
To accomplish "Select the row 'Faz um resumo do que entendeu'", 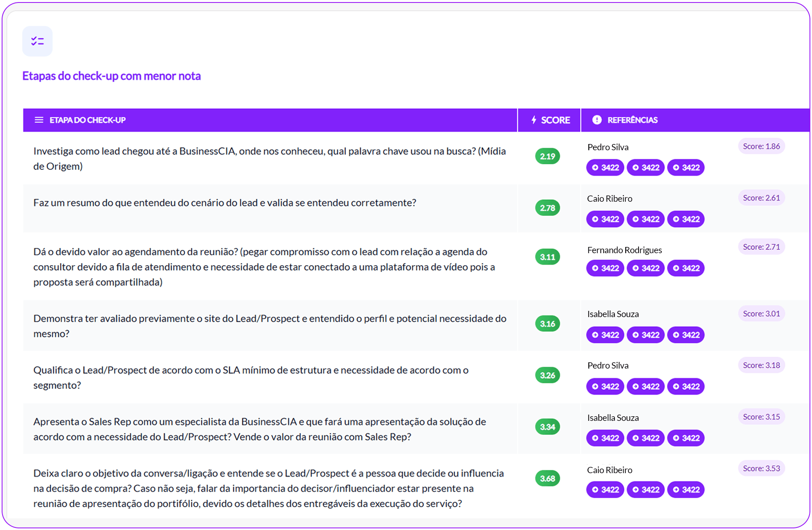I will click(x=224, y=203).
